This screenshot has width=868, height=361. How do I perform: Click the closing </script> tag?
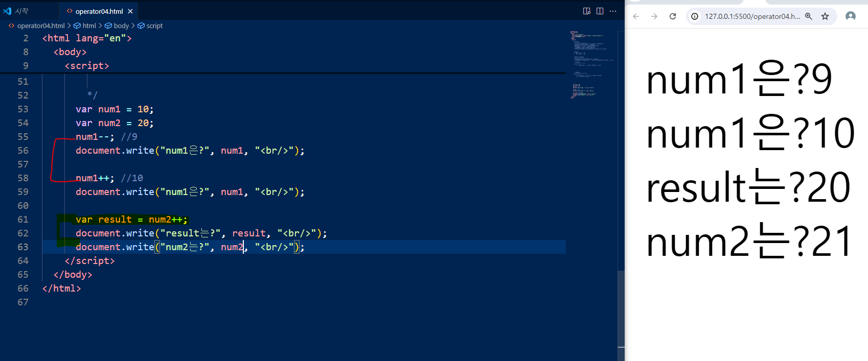89,261
